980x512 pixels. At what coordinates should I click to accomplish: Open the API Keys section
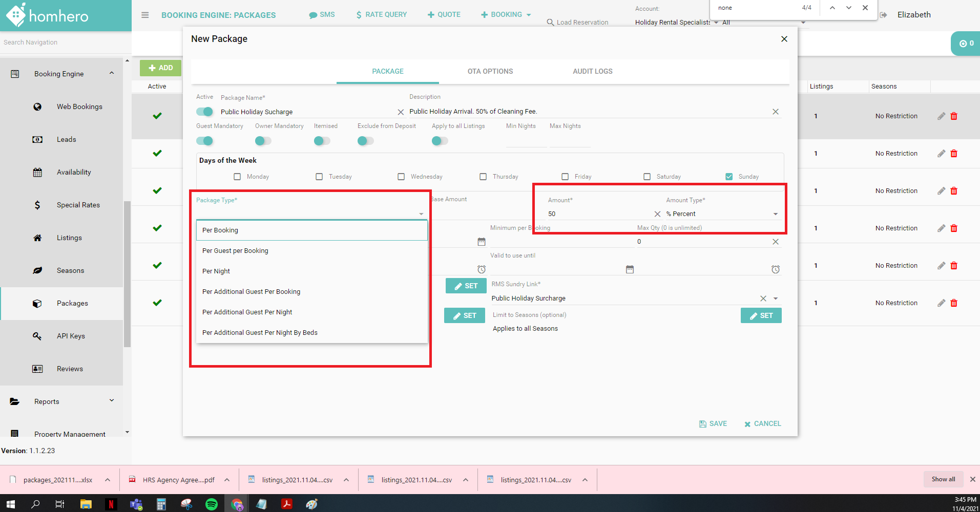(71, 335)
